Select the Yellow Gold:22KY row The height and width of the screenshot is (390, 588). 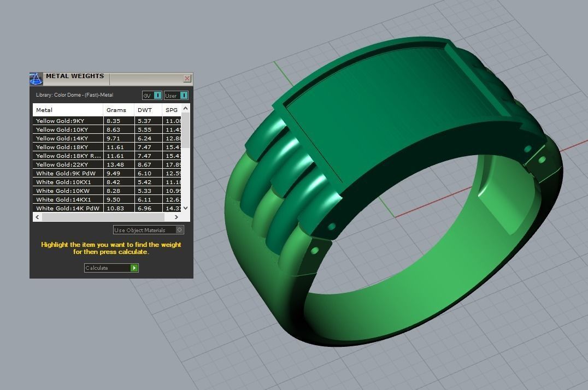pyautogui.click(x=107, y=164)
